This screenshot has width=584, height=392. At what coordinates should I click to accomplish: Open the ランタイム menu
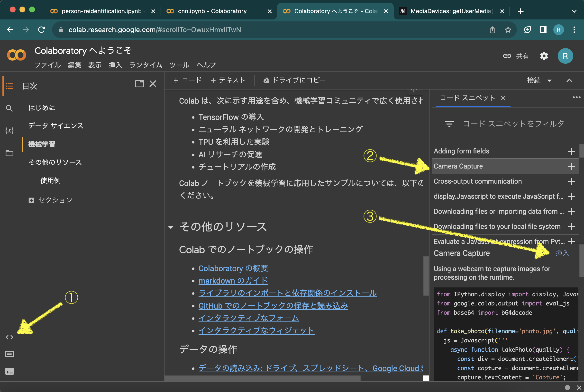point(146,65)
